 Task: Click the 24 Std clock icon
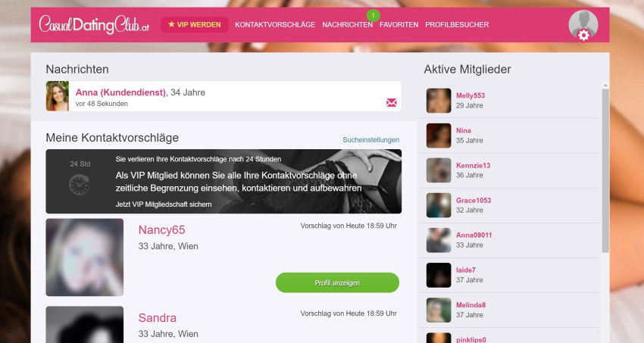80,184
